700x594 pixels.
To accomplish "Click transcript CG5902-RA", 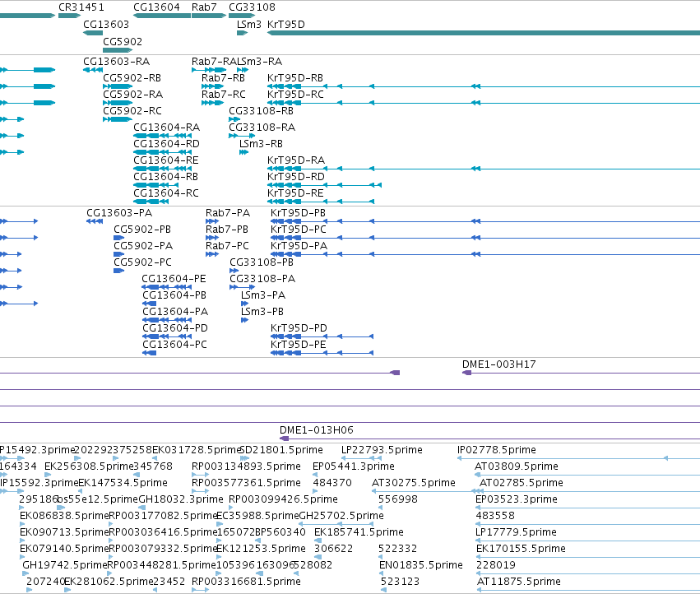I will pos(132,95).
